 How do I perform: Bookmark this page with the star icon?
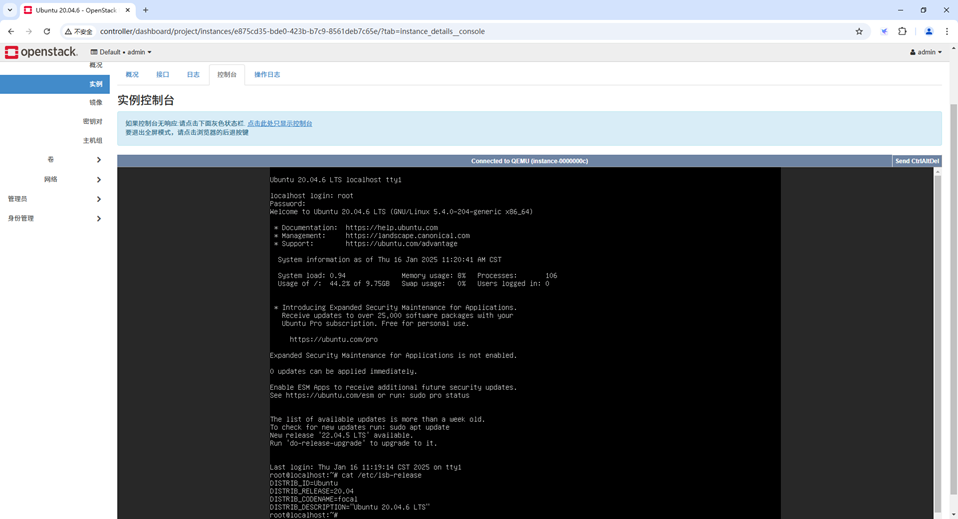point(859,31)
